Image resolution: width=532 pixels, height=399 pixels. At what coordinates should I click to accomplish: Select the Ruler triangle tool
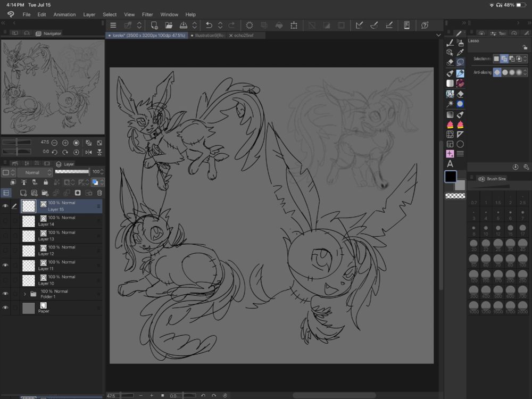pos(460,135)
